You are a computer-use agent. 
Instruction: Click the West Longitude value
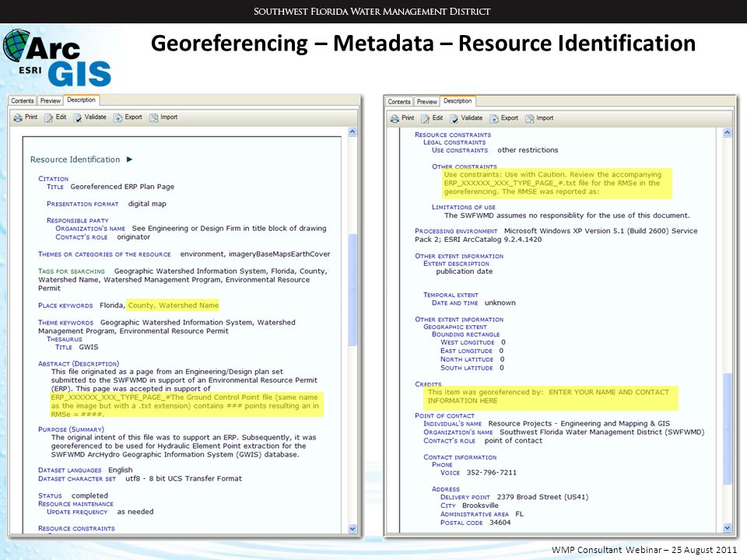[503, 342]
